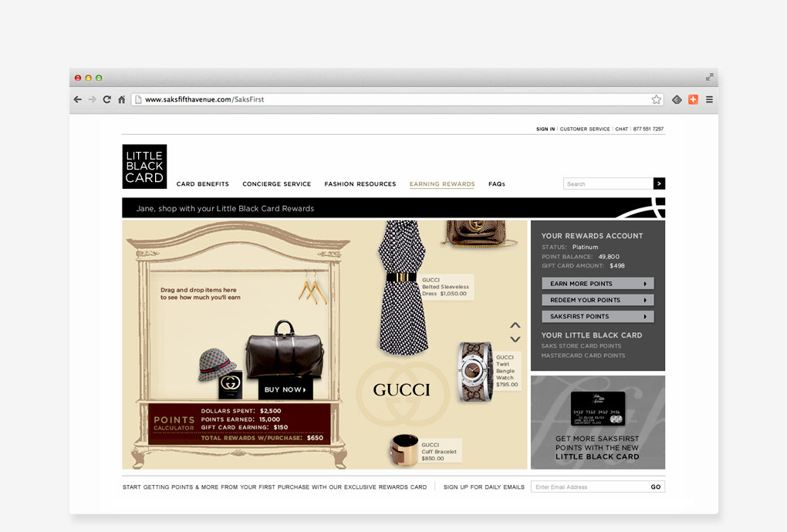This screenshot has width=787, height=532.
Task: Click the Little Black Card logo
Action: pos(144,167)
